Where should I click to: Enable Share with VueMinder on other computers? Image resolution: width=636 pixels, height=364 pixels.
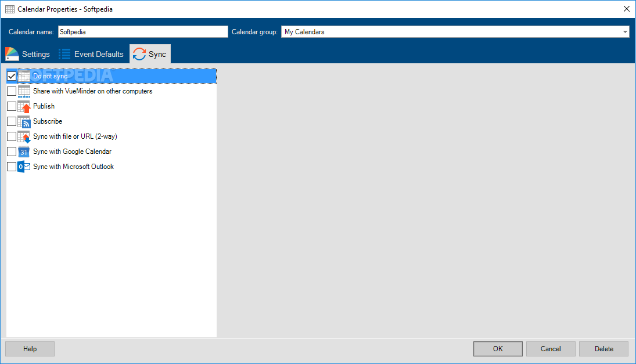tap(12, 91)
